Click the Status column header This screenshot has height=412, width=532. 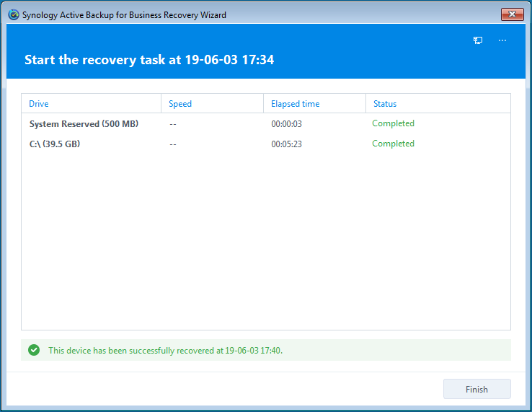(x=385, y=104)
